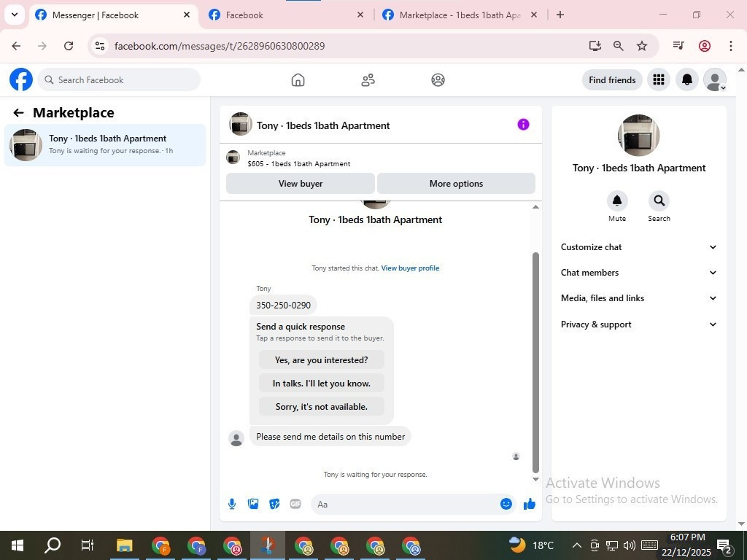Screen dimensions: 747x560
Task: Send a thumbs-up like
Action: (530, 504)
